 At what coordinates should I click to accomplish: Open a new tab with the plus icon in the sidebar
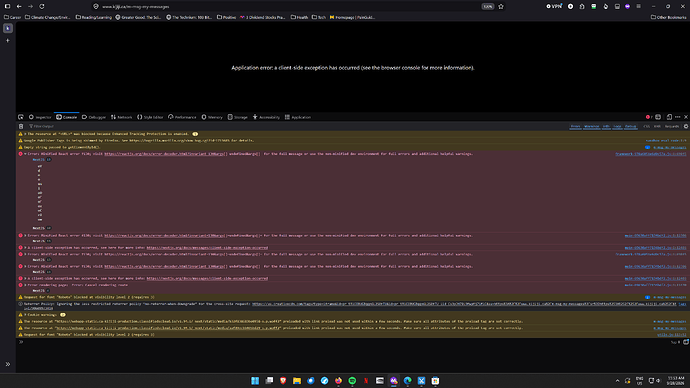click(7, 40)
